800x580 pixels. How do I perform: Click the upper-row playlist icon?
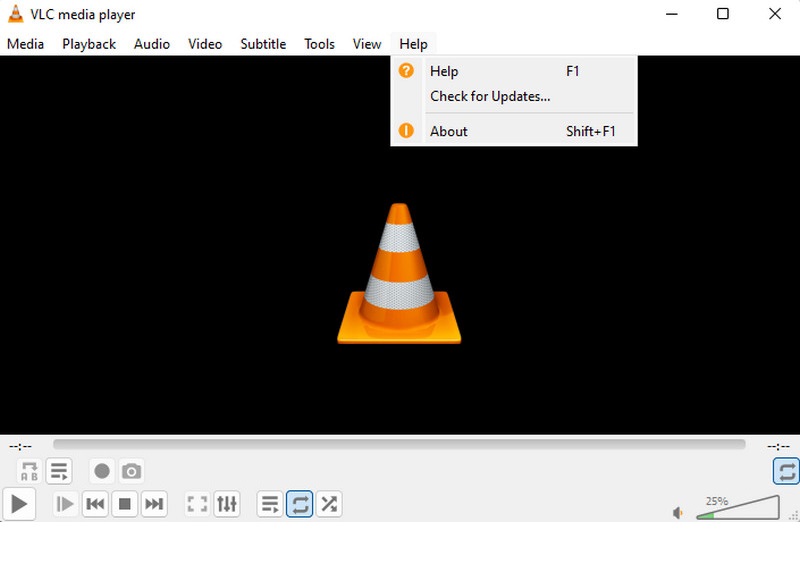59,471
